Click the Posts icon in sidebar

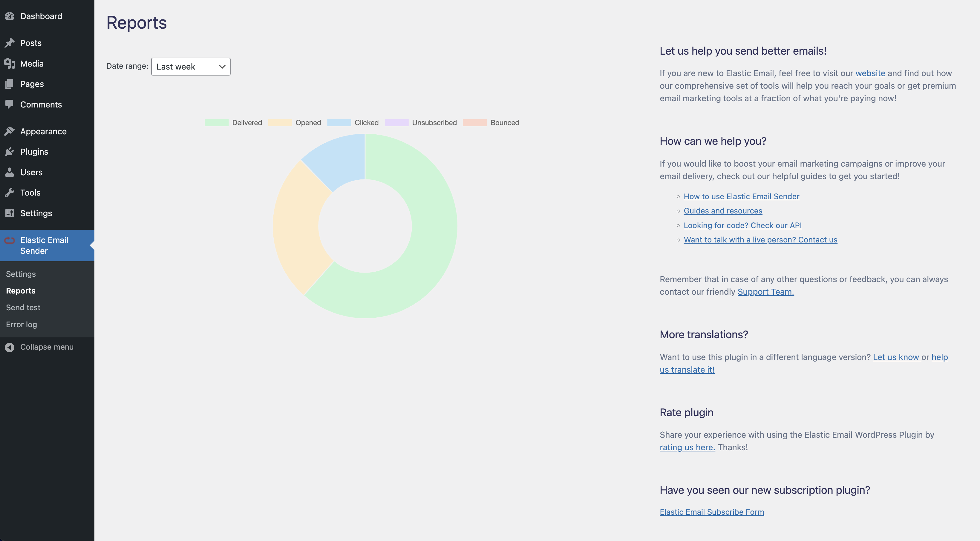point(9,43)
